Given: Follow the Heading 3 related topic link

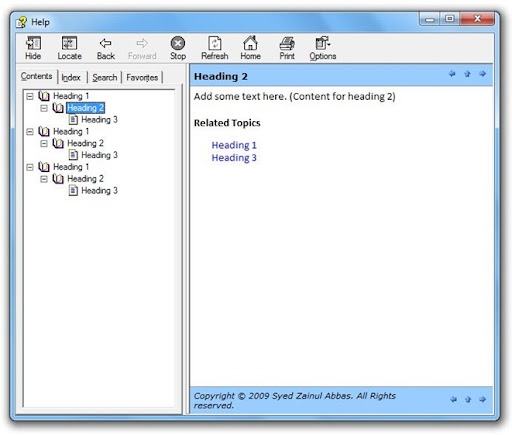Looking at the screenshot, I should 234,158.
